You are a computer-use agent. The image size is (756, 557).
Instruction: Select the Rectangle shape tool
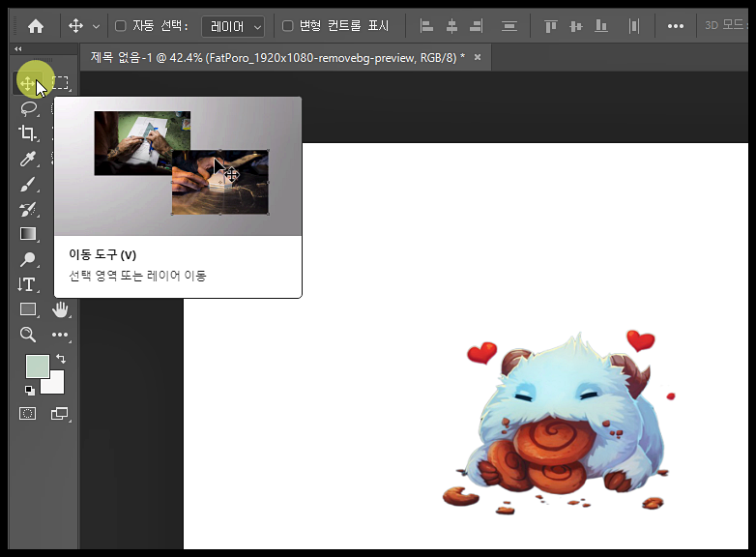click(x=28, y=309)
